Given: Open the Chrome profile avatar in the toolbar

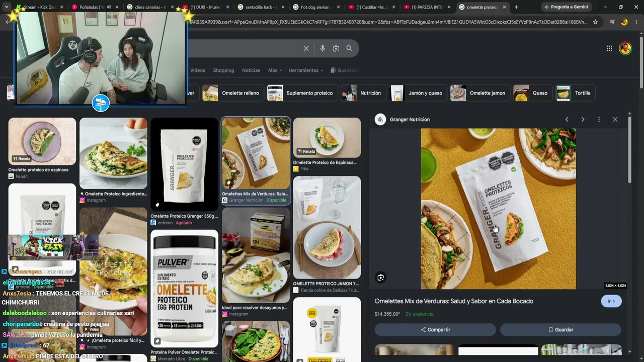Looking at the screenshot, I should 624,22.
